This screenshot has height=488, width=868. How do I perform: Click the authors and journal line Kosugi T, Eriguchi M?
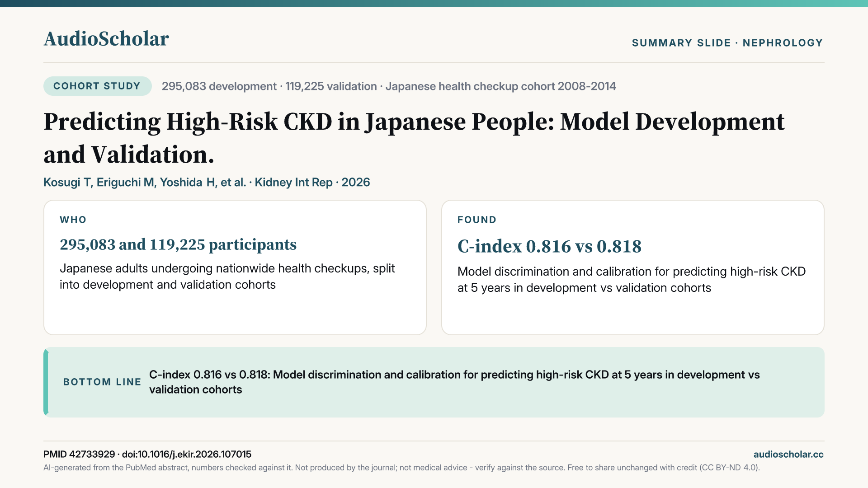click(x=207, y=182)
